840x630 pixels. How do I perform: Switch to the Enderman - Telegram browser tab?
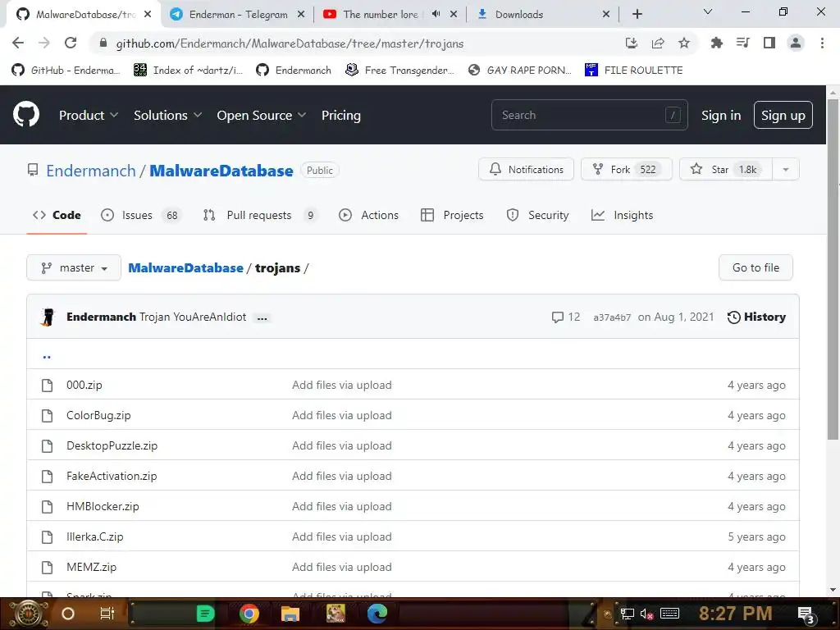coord(239,15)
